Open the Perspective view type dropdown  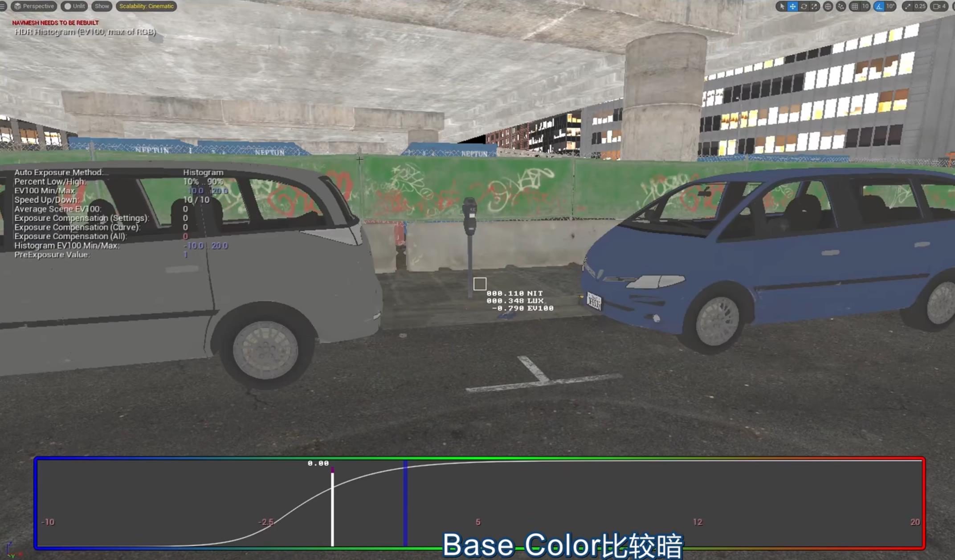pyautogui.click(x=34, y=6)
